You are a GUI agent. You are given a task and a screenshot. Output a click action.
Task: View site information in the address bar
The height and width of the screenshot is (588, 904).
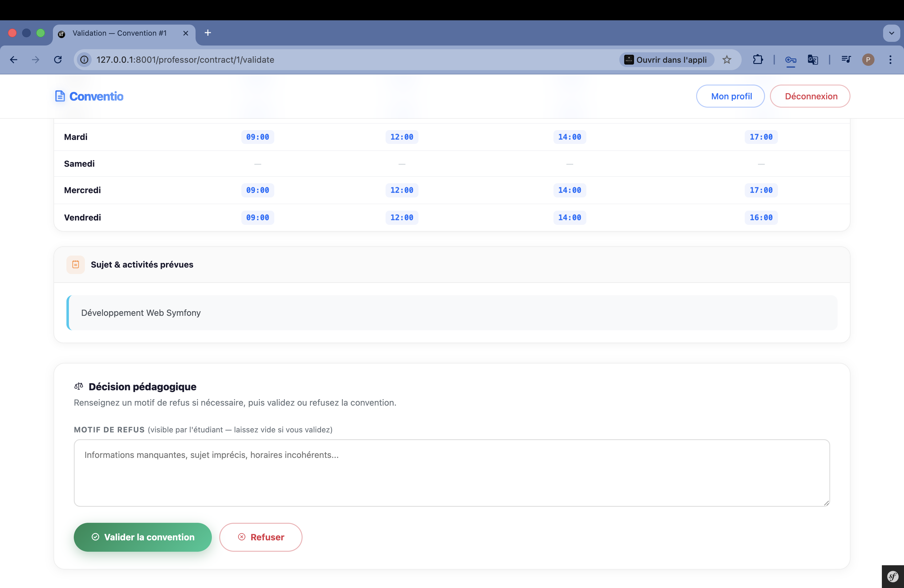84,60
